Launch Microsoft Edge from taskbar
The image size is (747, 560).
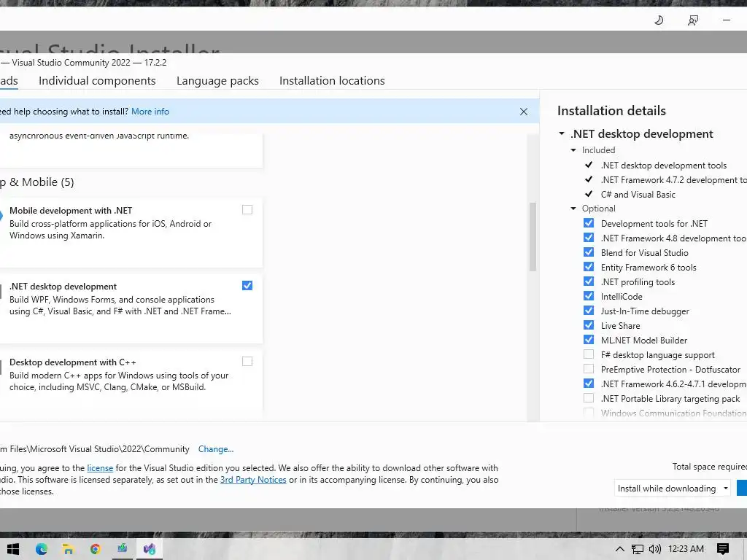pos(42,549)
